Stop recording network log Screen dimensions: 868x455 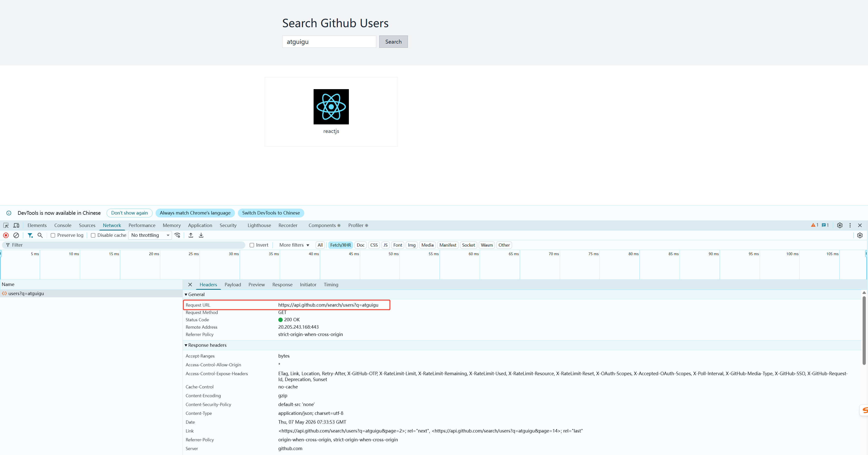point(6,235)
